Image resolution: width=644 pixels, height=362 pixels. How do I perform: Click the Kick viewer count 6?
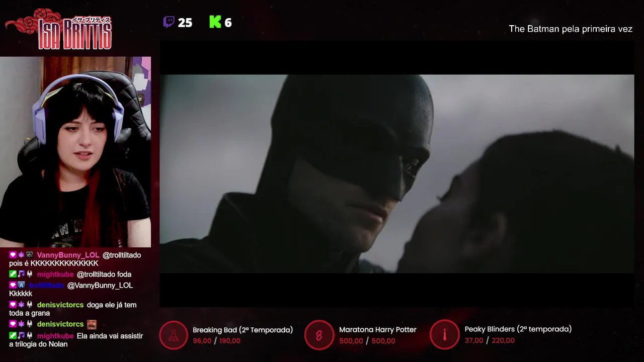tap(228, 23)
